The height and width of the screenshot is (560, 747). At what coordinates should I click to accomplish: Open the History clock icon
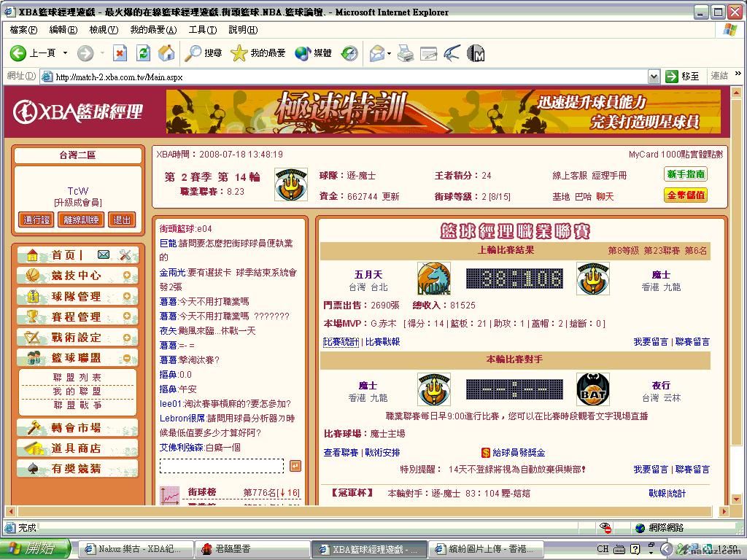point(349,52)
